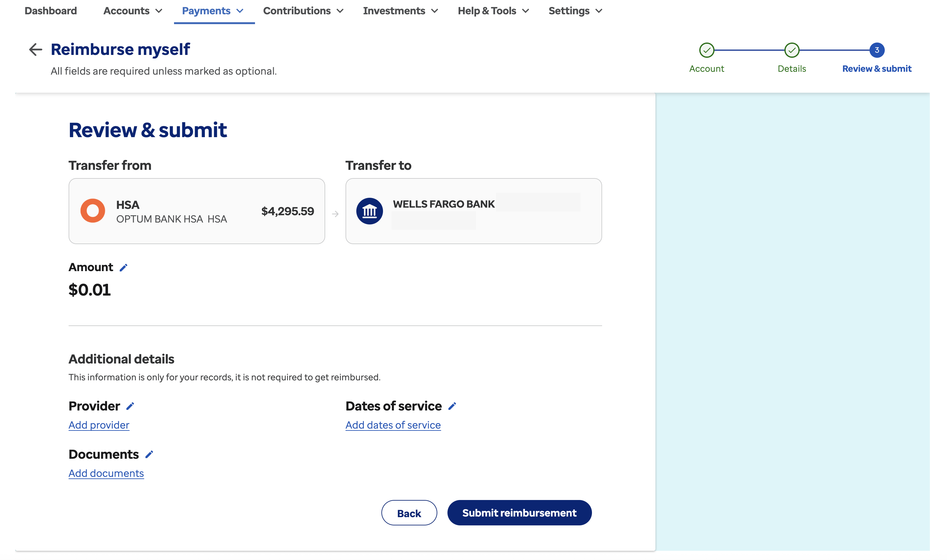Edit the Amount with the pencil icon
Image resolution: width=947 pixels, height=560 pixels.
click(124, 268)
